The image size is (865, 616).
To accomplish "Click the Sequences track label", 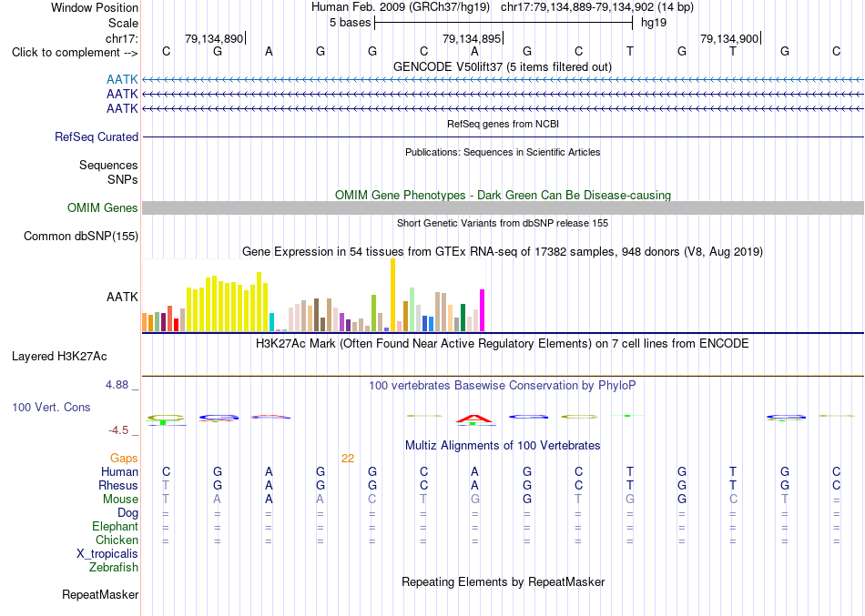I will pyautogui.click(x=108, y=165).
